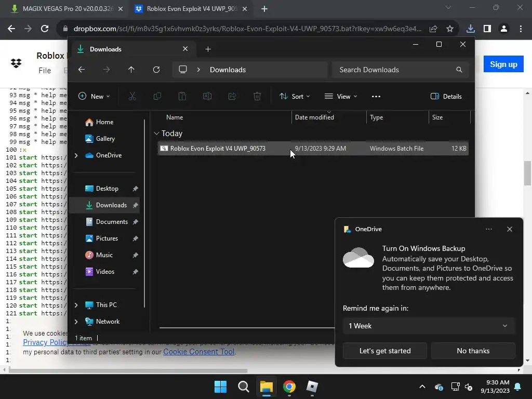Click the Rename icon in Explorer toolbar
The image size is (532, 399).
tap(207, 96)
